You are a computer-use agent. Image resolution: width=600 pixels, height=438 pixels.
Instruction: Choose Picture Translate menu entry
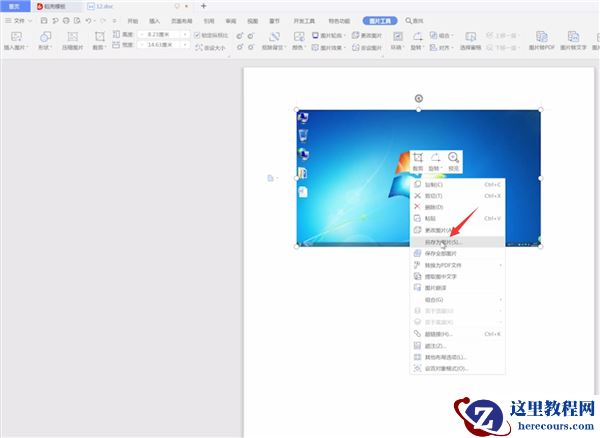tap(458, 288)
